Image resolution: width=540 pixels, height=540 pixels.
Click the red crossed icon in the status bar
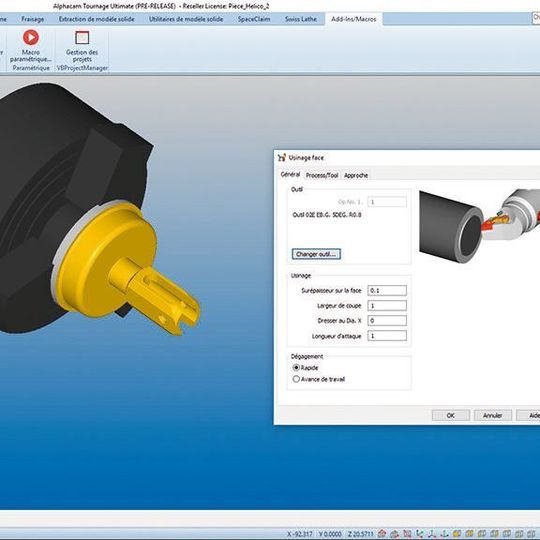pos(407,534)
